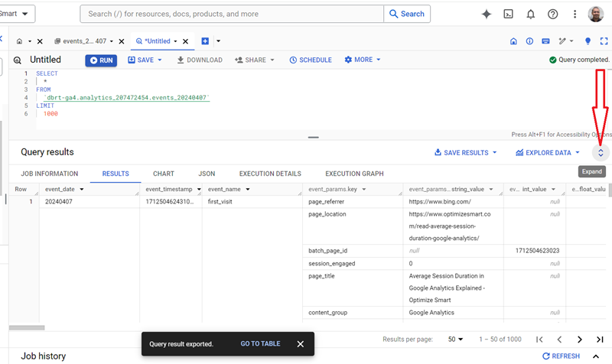Click the plus icon for new query tab
This screenshot has height=364, width=612.
[205, 41]
